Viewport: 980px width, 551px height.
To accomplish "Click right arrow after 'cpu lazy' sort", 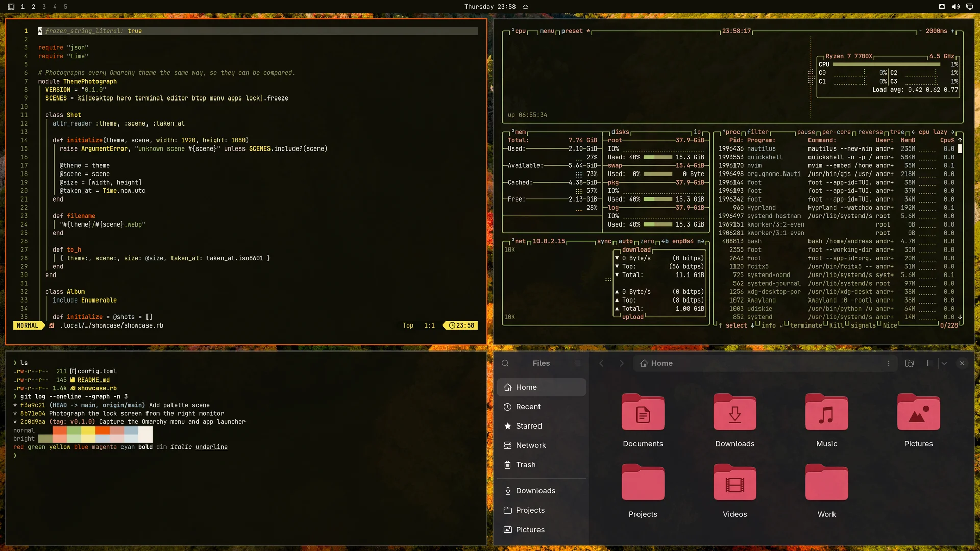I will tap(952, 132).
